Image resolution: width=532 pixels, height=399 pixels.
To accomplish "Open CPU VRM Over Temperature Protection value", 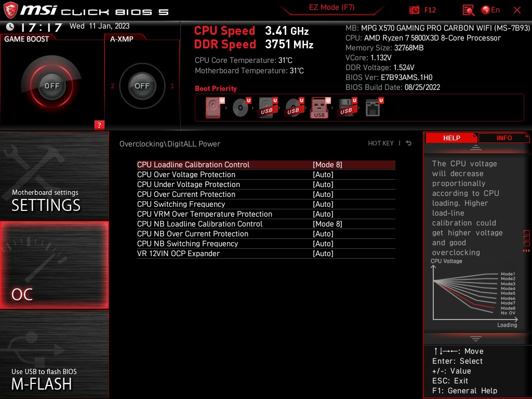I will 323,214.
